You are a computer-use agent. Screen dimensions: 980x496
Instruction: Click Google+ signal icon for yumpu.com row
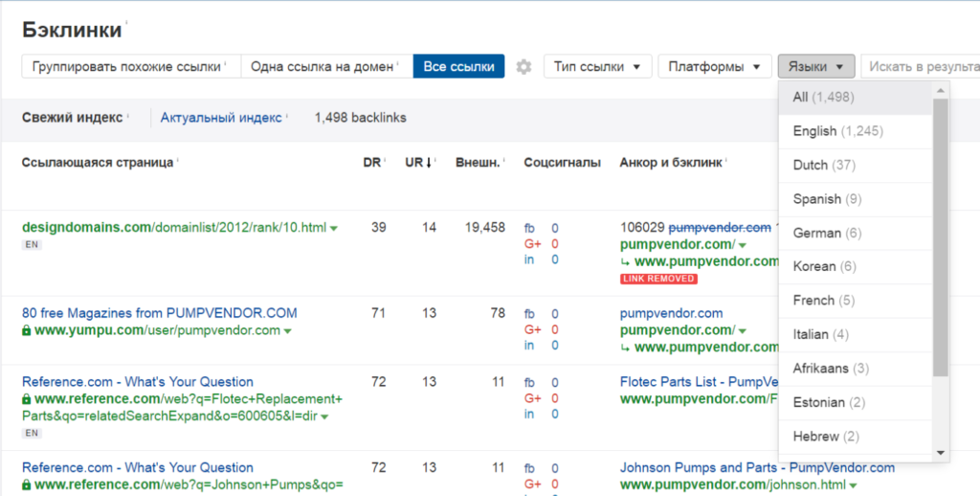pyautogui.click(x=531, y=329)
